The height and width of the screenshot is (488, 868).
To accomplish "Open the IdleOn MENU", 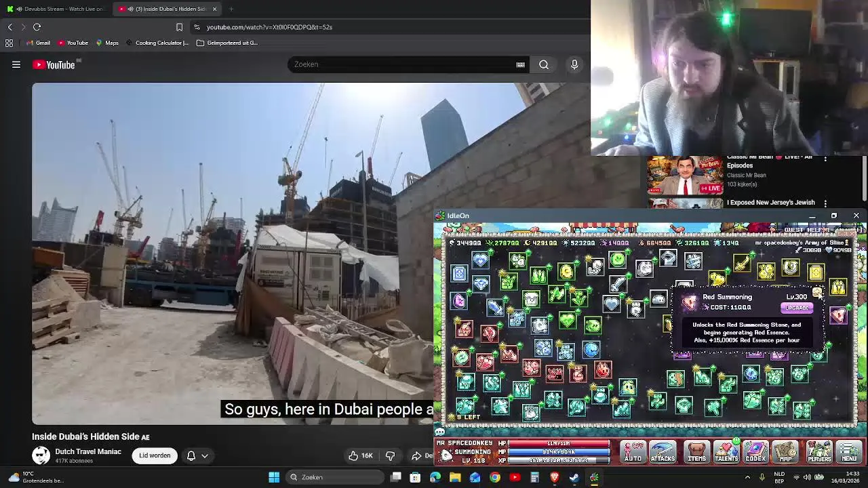I will pyautogui.click(x=849, y=452).
